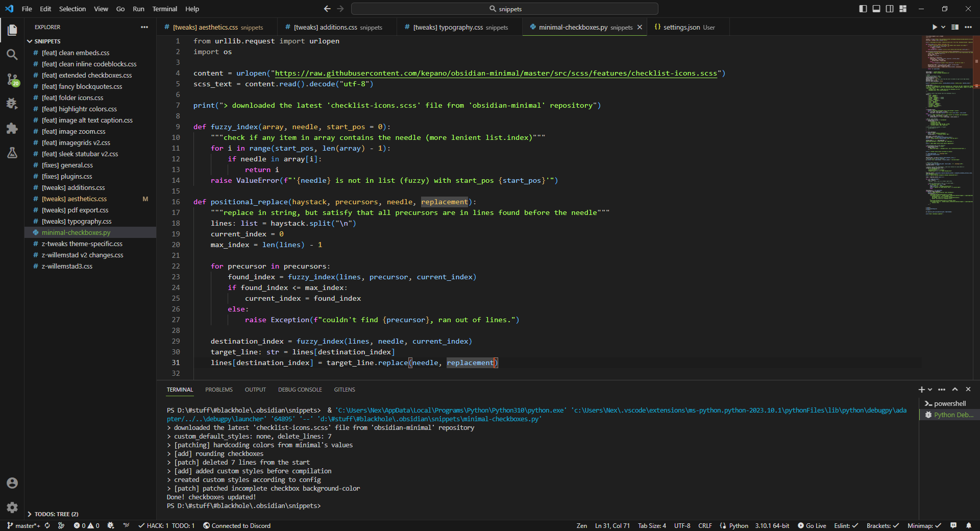Screen dimensions: 980x531
Task: Toggle bottom panel layout icon
Action: pos(876,9)
